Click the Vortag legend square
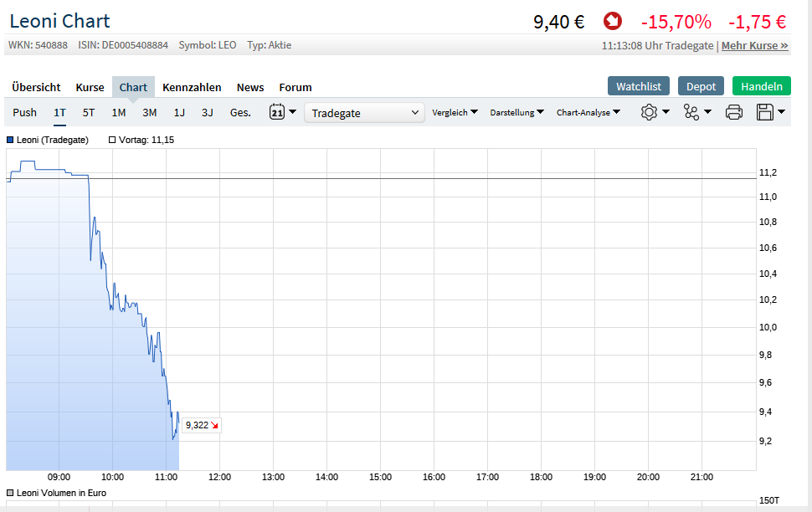This screenshot has height=512, width=812. (112, 140)
